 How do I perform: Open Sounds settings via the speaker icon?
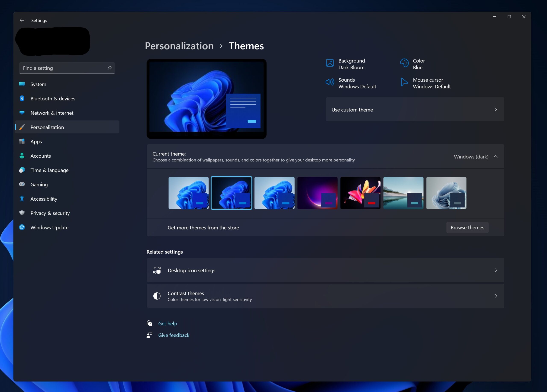coord(330,82)
